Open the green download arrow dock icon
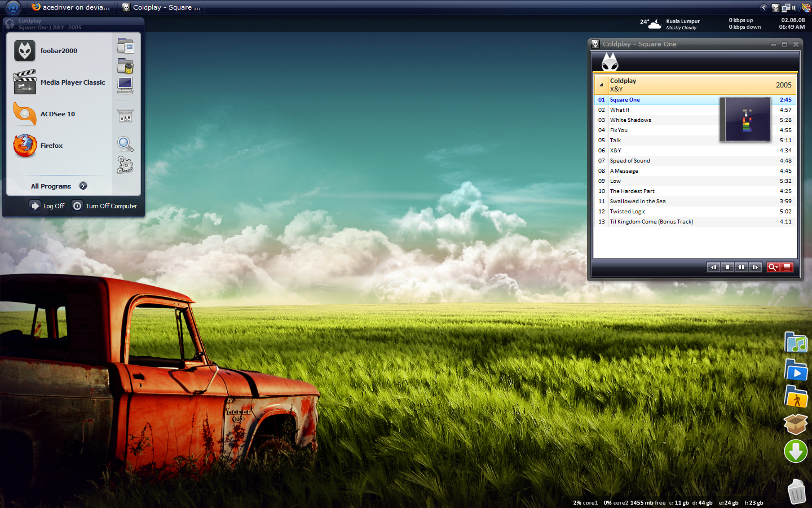Screen dimensions: 812x508 pos(796,451)
